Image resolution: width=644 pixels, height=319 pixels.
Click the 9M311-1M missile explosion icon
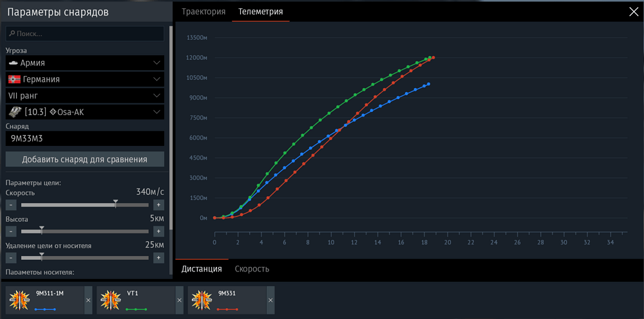pyautogui.click(x=19, y=300)
